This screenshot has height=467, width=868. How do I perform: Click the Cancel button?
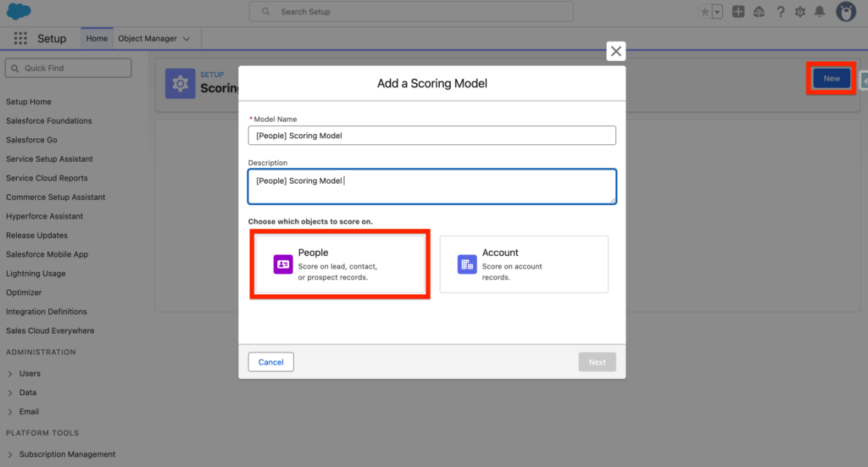(x=271, y=362)
